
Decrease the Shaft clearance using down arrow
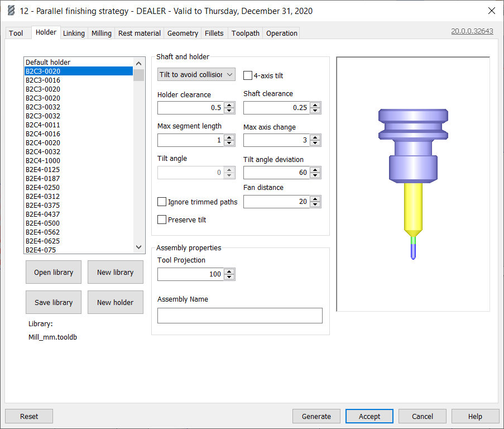pos(315,111)
